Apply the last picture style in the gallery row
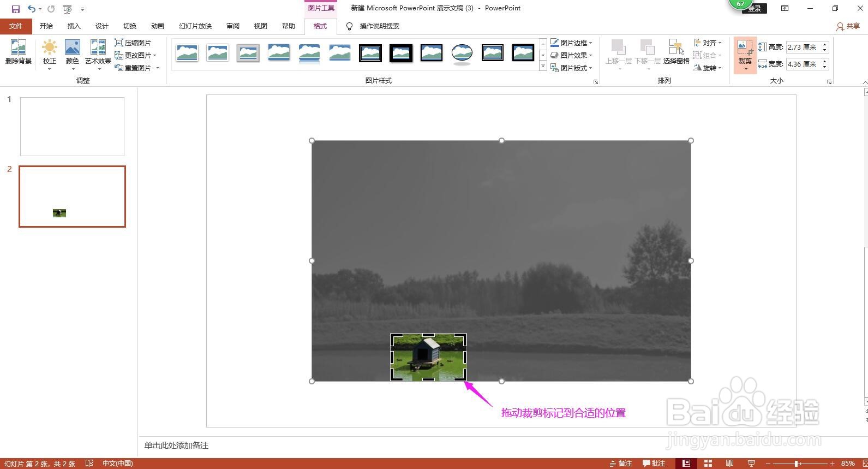This screenshot has height=469, width=868. coord(523,53)
